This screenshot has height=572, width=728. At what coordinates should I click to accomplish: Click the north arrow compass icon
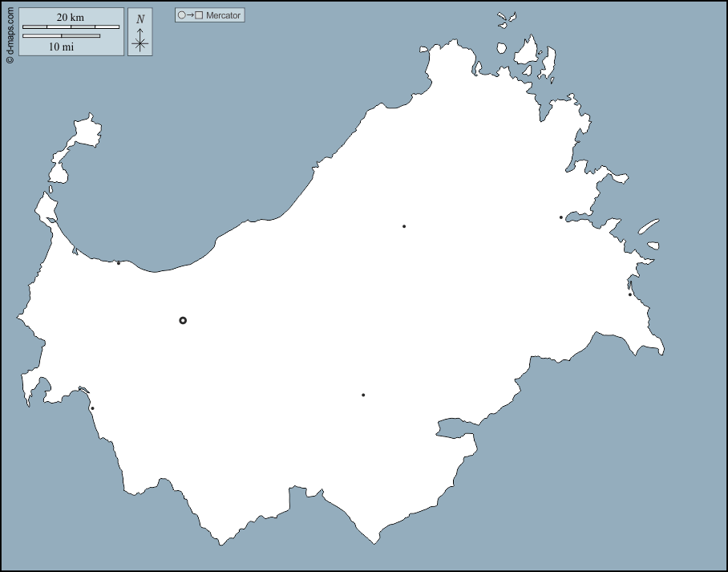coord(140,40)
